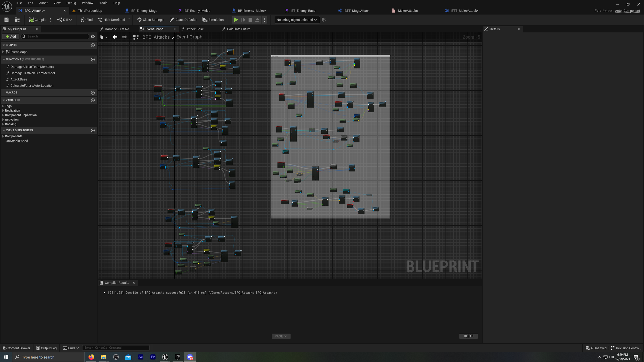This screenshot has width=644, height=362.
Task: Browse to asset in Content Browser
Action: (x=18, y=20)
